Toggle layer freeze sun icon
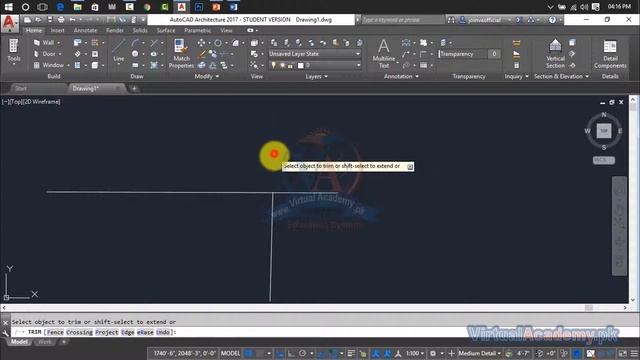 282,65
